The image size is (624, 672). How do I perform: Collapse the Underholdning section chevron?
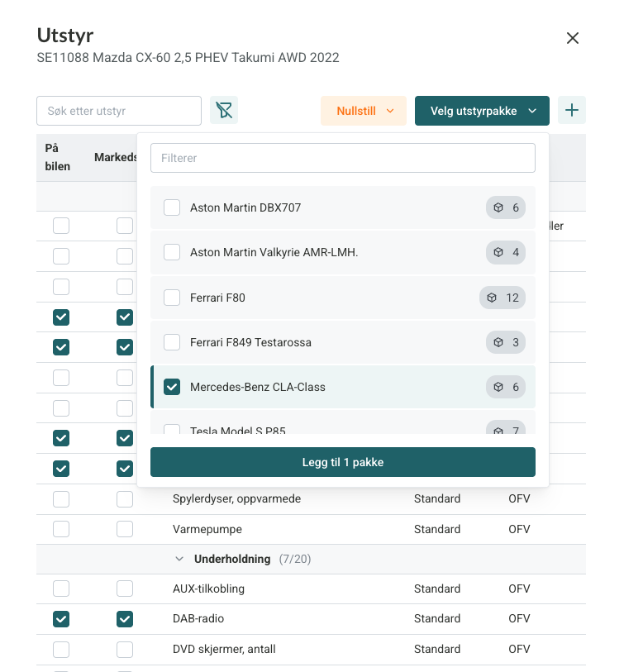pos(179,560)
